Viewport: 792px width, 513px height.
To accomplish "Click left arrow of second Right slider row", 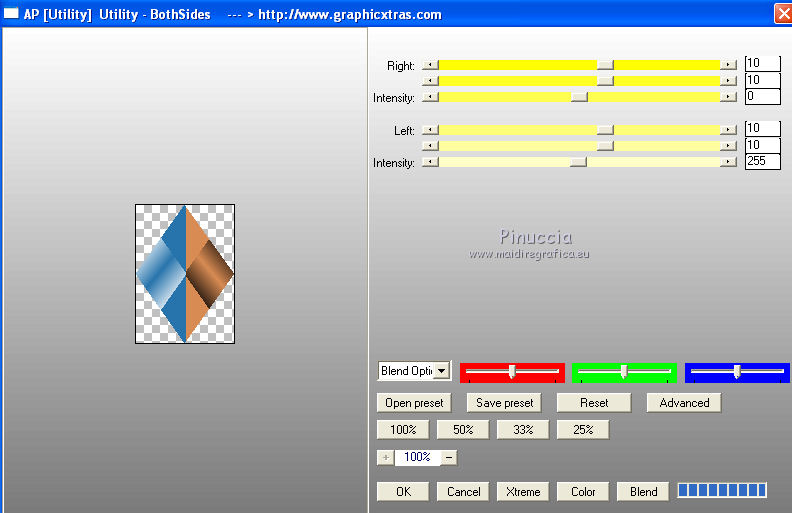I will pyautogui.click(x=430, y=80).
